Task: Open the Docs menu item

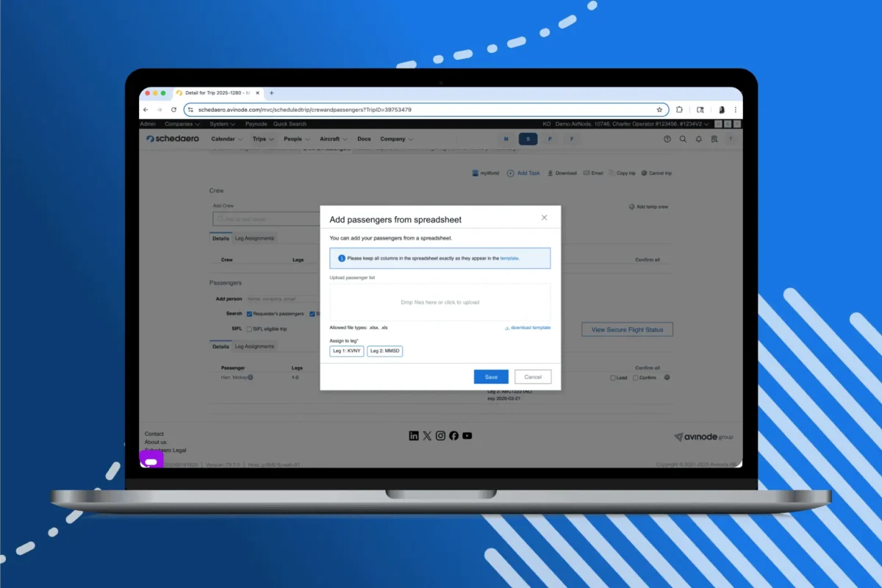Action: coord(364,139)
